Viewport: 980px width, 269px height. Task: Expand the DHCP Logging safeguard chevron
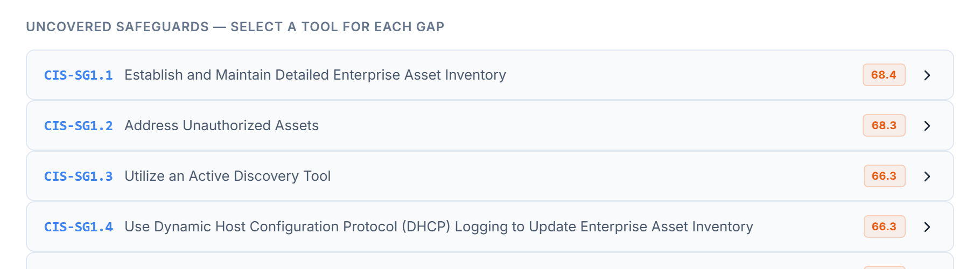pyautogui.click(x=927, y=227)
